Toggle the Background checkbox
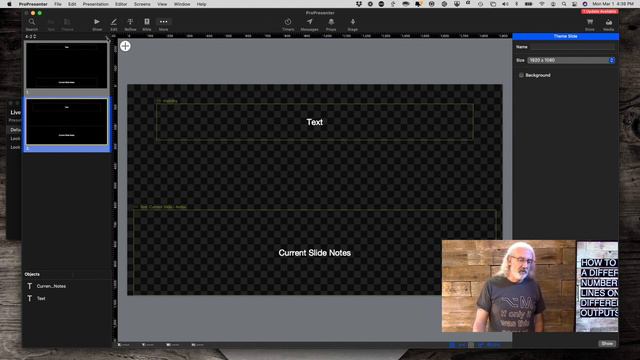Screen dimensions: 640x360 point(521,75)
